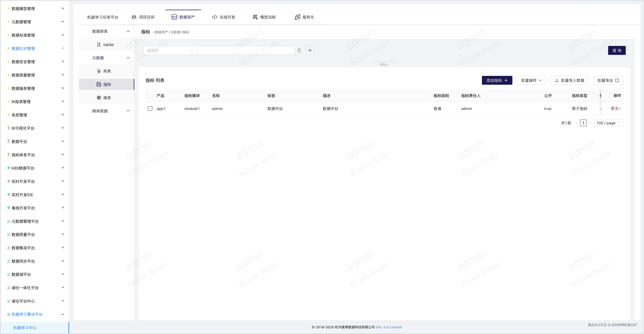
Task: Toggle the select-all checkbox in the table header
Action: click(150, 96)
